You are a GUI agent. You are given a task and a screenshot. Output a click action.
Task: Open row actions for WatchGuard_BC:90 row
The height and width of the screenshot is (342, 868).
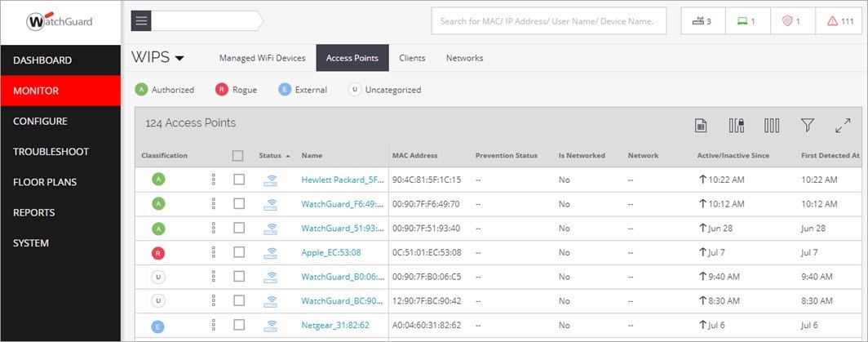213,300
